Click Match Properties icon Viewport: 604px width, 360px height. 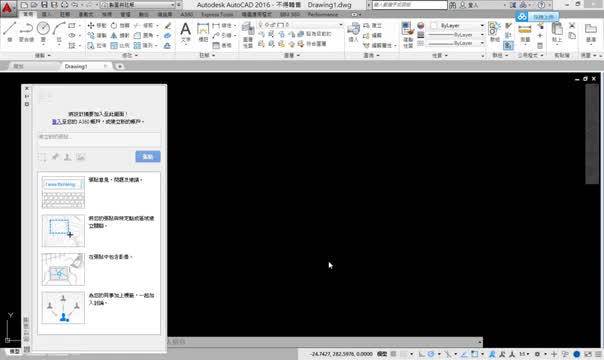[x=408, y=29]
